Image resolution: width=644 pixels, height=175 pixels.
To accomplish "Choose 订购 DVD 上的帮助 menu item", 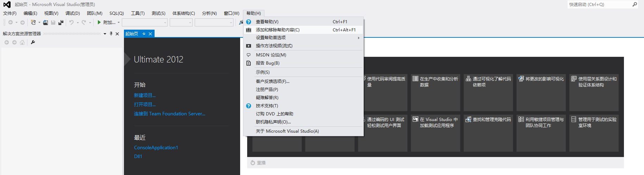I will (303, 114).
